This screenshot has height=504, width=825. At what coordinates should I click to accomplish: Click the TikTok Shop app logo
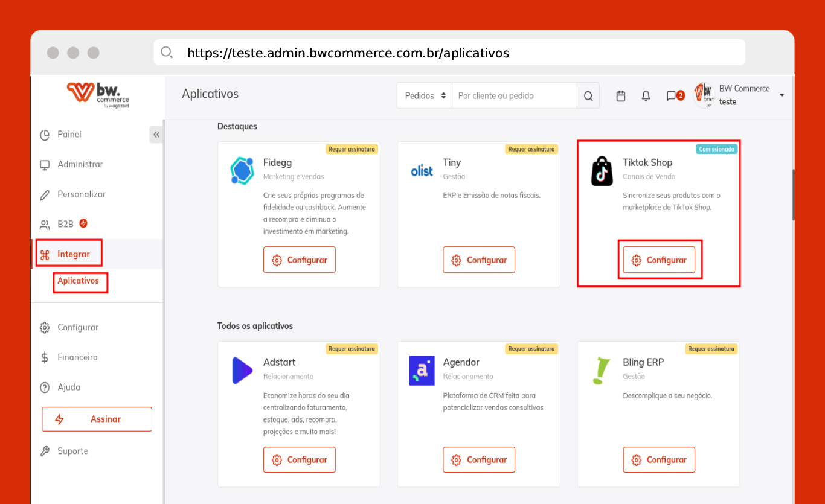point(602,171)
